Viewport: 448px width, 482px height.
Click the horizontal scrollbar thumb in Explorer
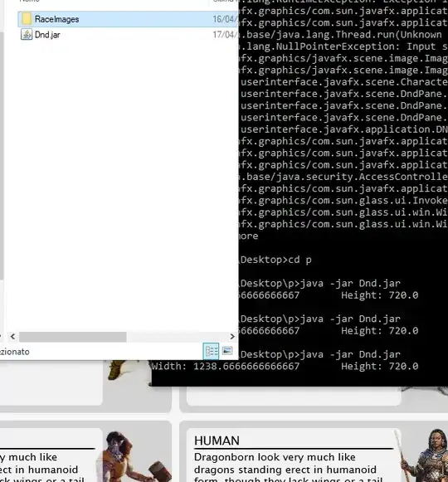click(73, 337)
